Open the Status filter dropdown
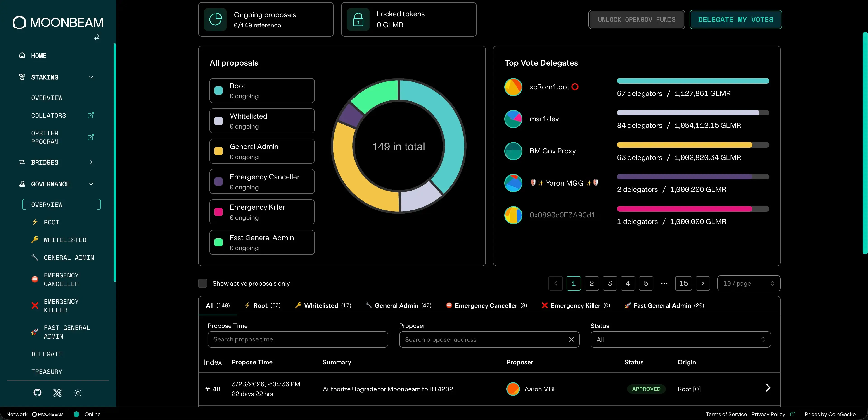 click(681, 339)
